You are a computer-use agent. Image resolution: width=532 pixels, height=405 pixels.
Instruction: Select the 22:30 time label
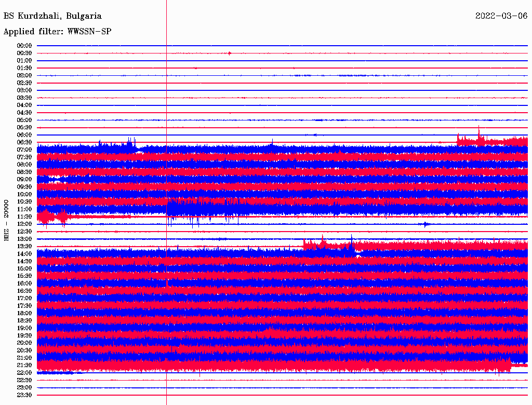[x=24, y=380]
